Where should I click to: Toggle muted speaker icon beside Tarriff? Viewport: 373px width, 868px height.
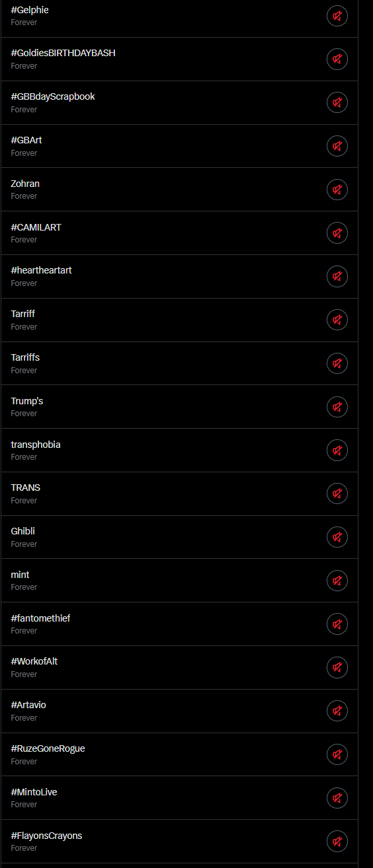pos(337,320)
